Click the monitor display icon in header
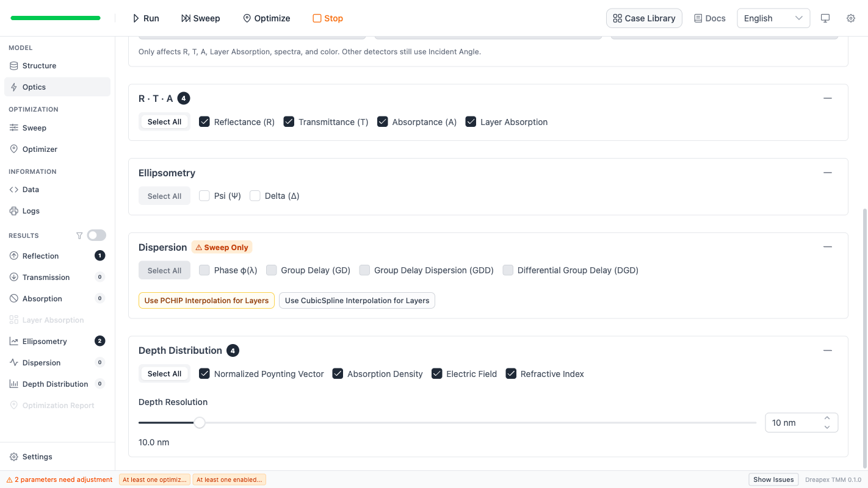The height and width of the screenshot is (488, 868). click(825, 18)
